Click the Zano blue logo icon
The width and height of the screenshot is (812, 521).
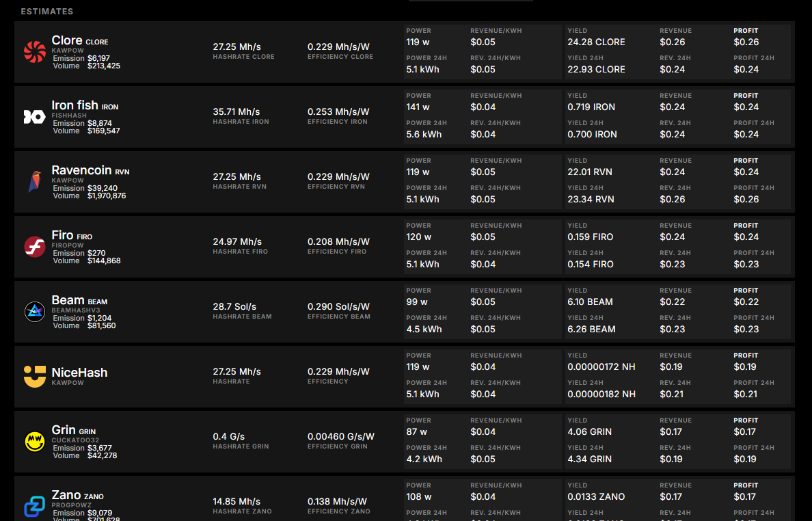pos(34,507)
